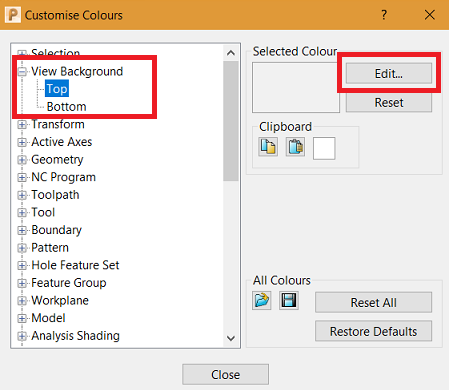The width and height of the screenshot is (449, 390).
Task: Expand the NC Program node
Action: pyautogui.click(x=22, y=178)
